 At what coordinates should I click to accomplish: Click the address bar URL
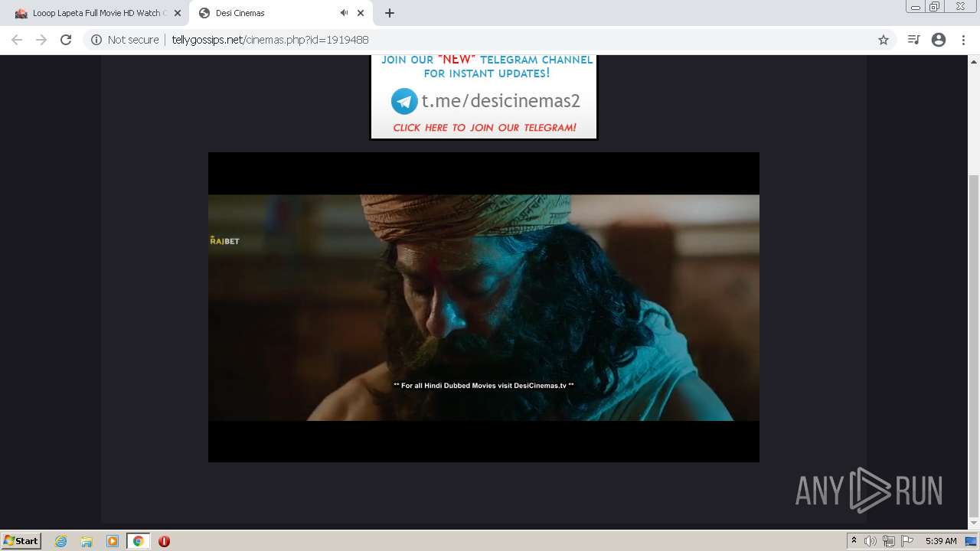coord(270,40)
